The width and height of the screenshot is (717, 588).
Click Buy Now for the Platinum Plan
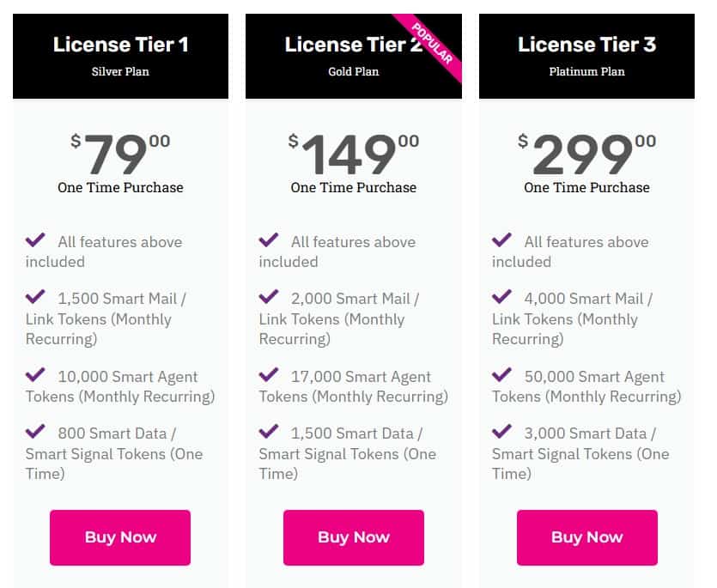[586, 536]
